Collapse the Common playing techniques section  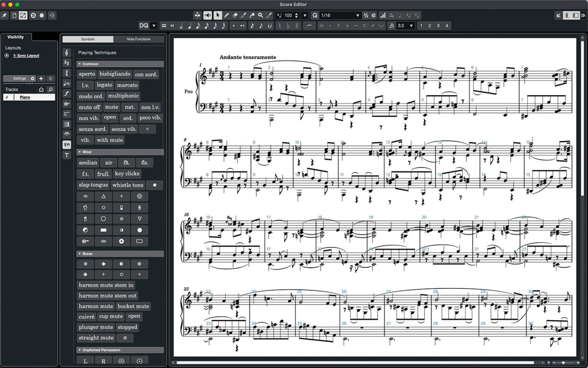79,63
